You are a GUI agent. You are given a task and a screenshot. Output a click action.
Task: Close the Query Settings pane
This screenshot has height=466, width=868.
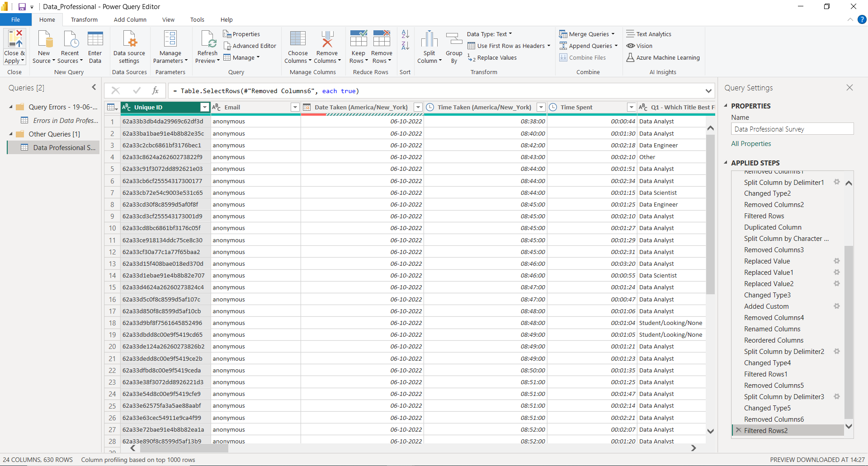(850, 88)
